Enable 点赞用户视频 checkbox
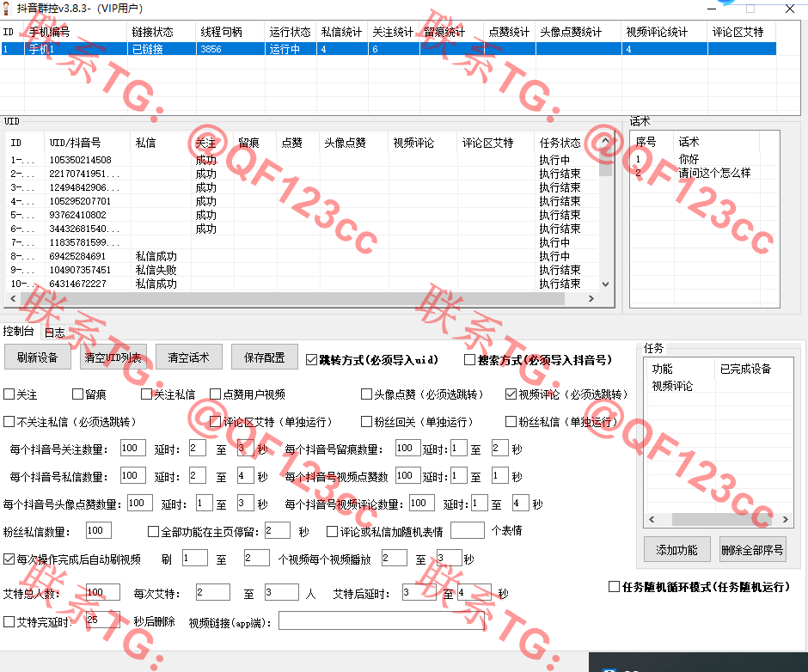808x672 pixels. tap(216, 394)
